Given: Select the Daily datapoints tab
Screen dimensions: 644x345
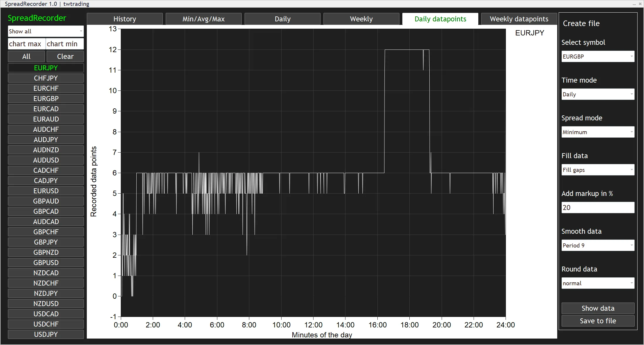Looking at the screenshot, I should click(x=440, y=19).
